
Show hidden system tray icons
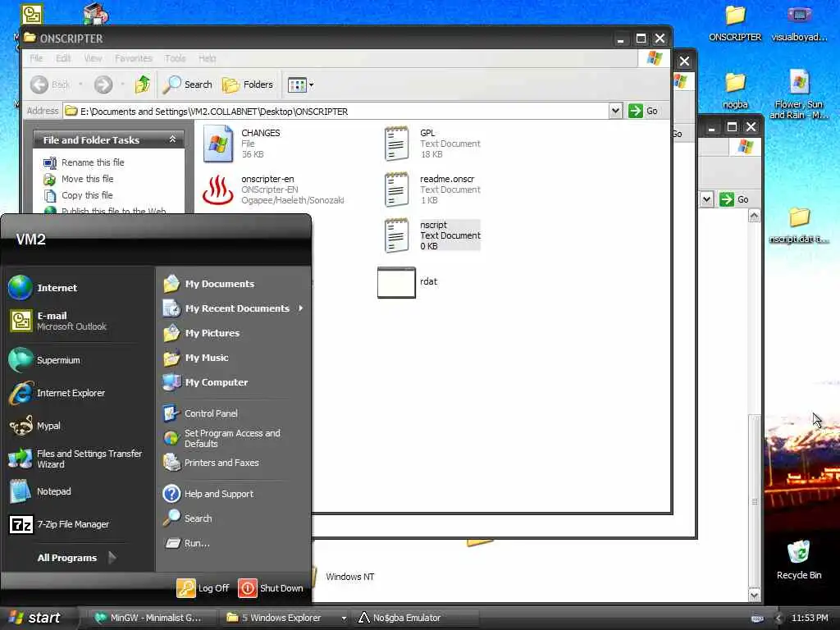point(778,618)
